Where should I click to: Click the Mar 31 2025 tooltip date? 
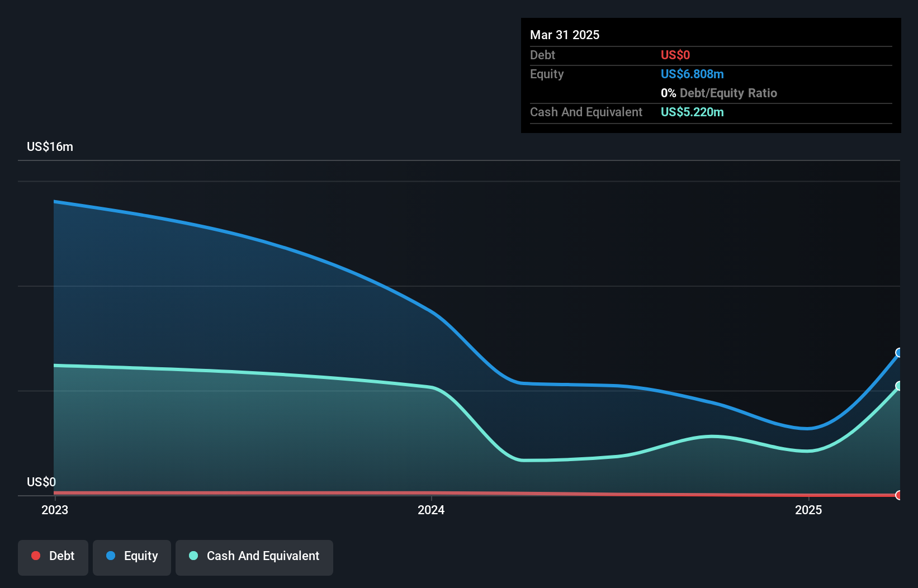[565, 35]
